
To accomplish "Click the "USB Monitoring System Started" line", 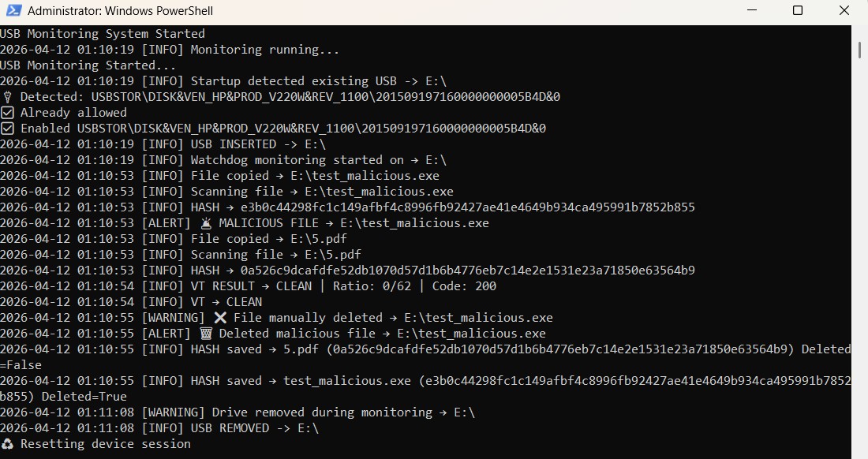I will [103, 34].
